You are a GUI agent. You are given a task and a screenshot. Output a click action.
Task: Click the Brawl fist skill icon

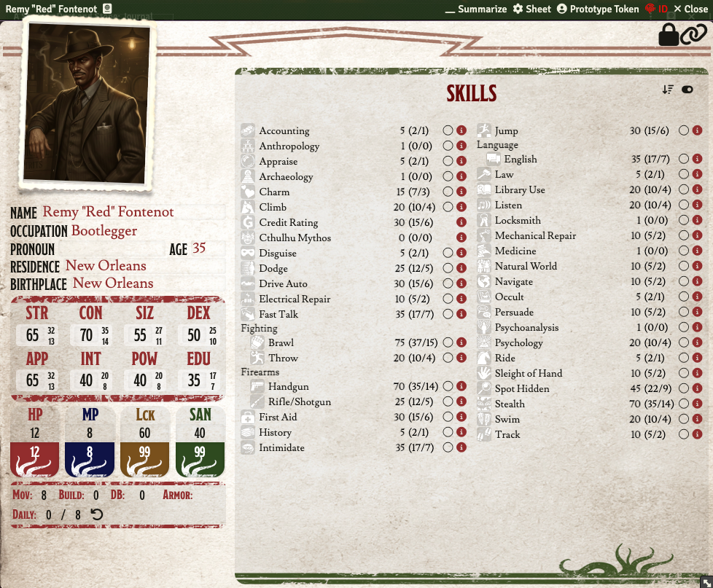click(257, 342)
